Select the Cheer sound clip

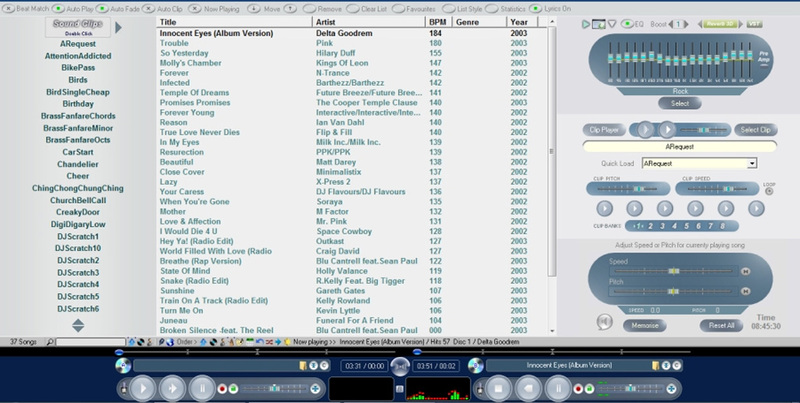[x=78, y=176]
